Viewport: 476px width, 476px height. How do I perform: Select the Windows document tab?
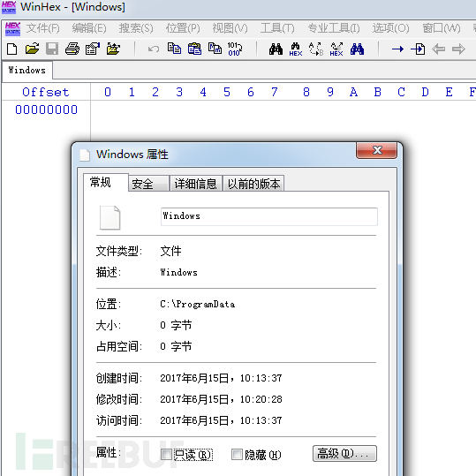(27, 71)
